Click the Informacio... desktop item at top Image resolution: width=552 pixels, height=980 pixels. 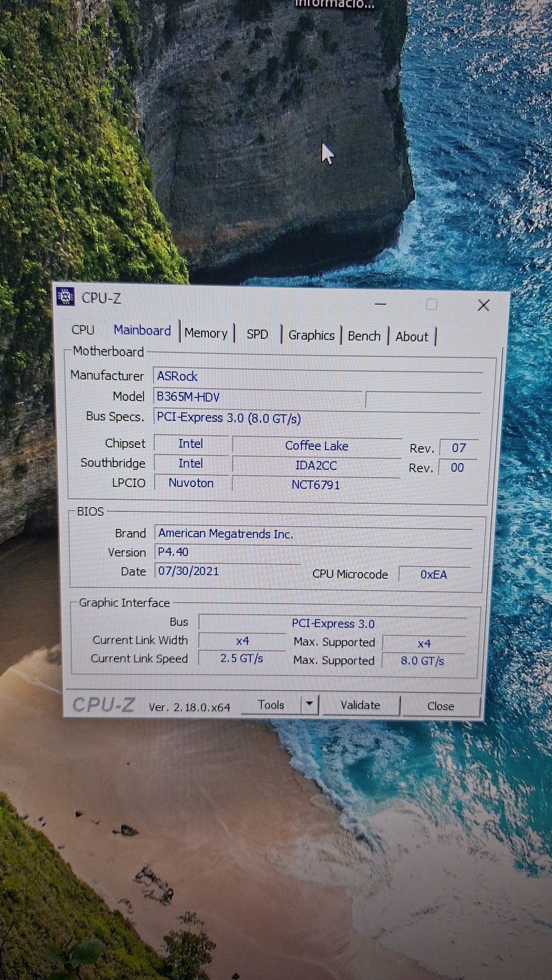point(335,4)
